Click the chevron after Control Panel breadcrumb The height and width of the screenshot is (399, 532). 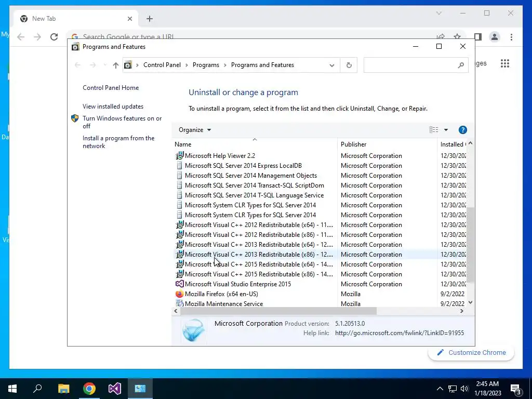(x=187, y=65)
